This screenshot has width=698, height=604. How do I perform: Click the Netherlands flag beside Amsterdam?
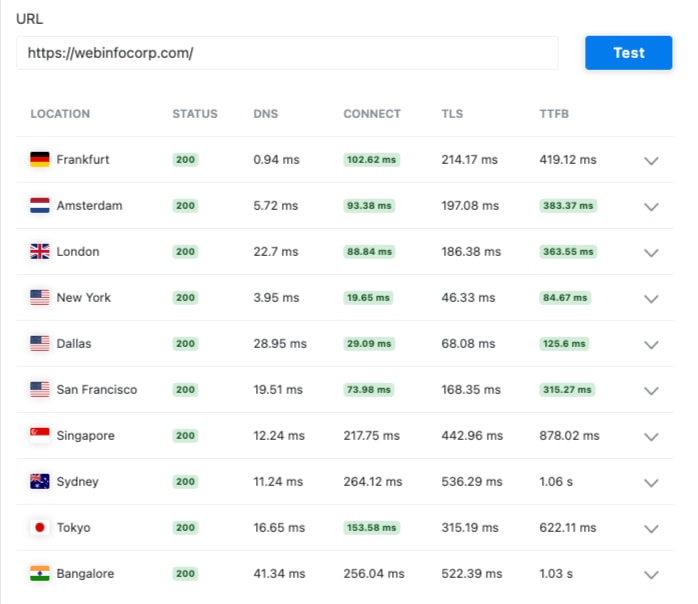(x=40, y=205)
